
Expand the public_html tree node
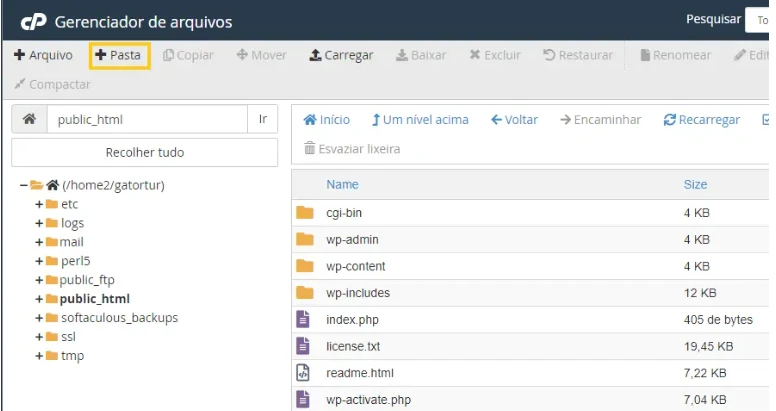coord(39,299)
